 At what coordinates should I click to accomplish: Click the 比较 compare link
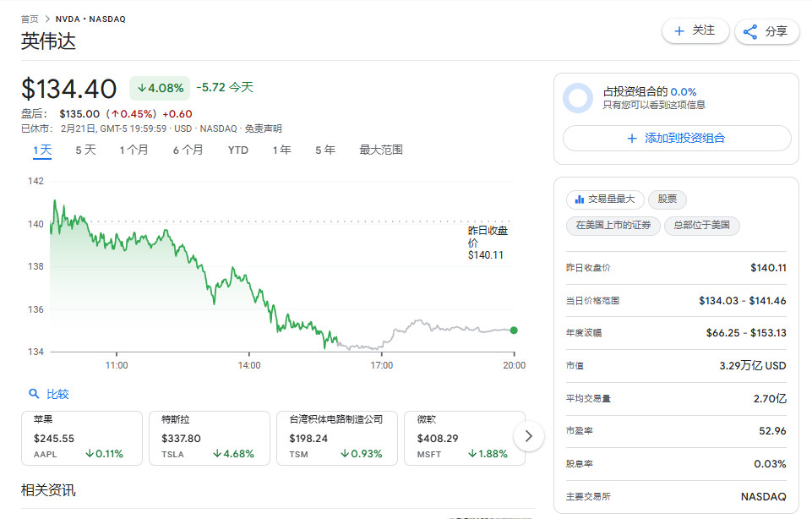[x=57, y=394]
